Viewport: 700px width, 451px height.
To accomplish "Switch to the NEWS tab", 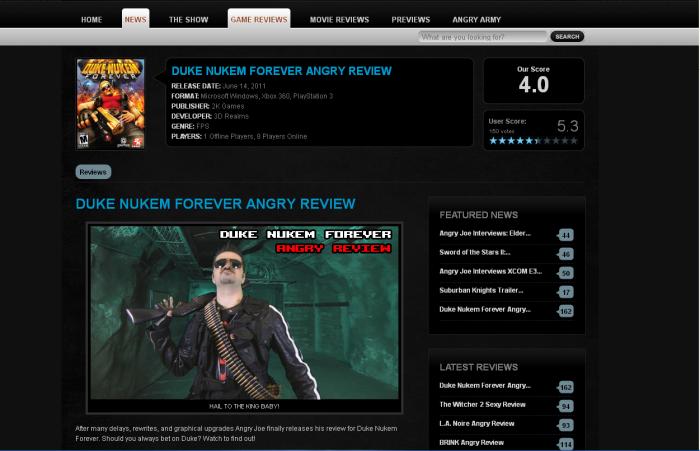I will [x=136, y=19].
